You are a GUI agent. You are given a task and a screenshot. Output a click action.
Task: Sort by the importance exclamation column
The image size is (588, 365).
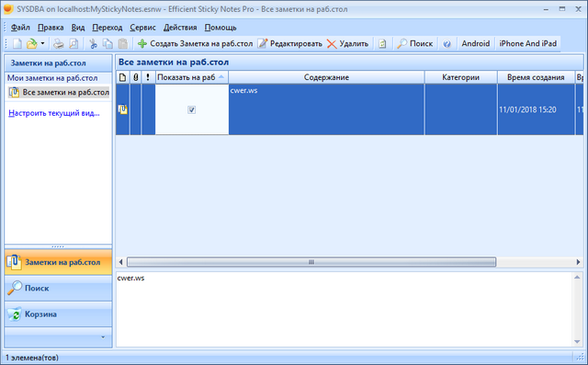pyautogui.click(x=148, y=77)
